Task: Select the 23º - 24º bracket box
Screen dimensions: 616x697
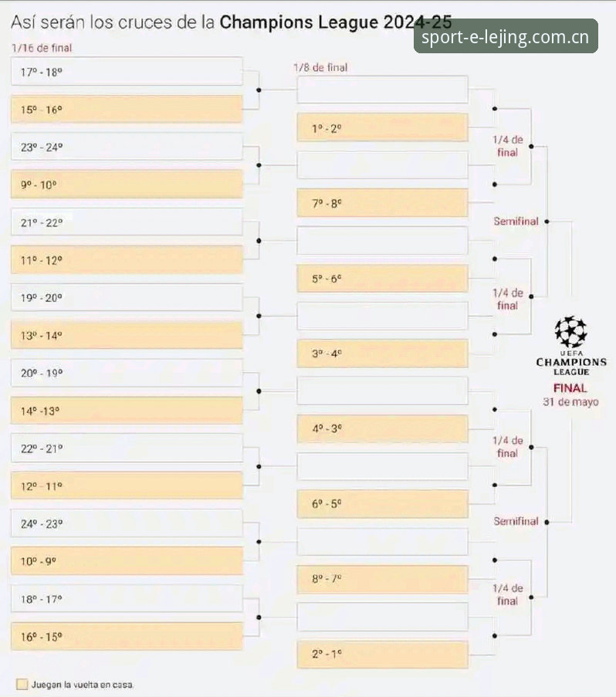Action: click(x=127, y=147)
